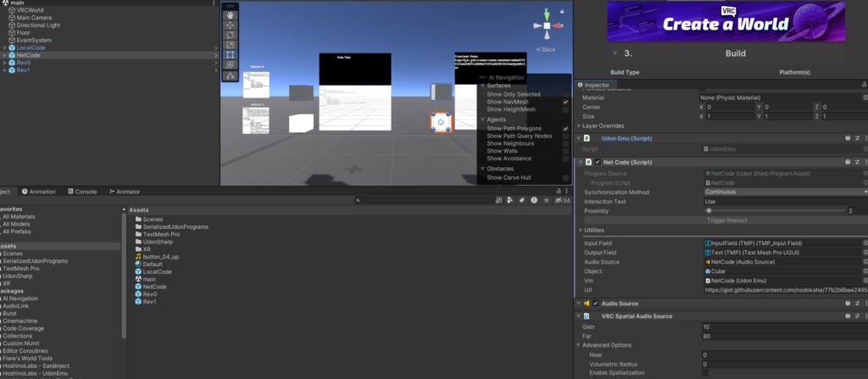868x379 pixels.
Task: Expand LocalCode in the hierarchy
Action: click(x=5, y=47)
